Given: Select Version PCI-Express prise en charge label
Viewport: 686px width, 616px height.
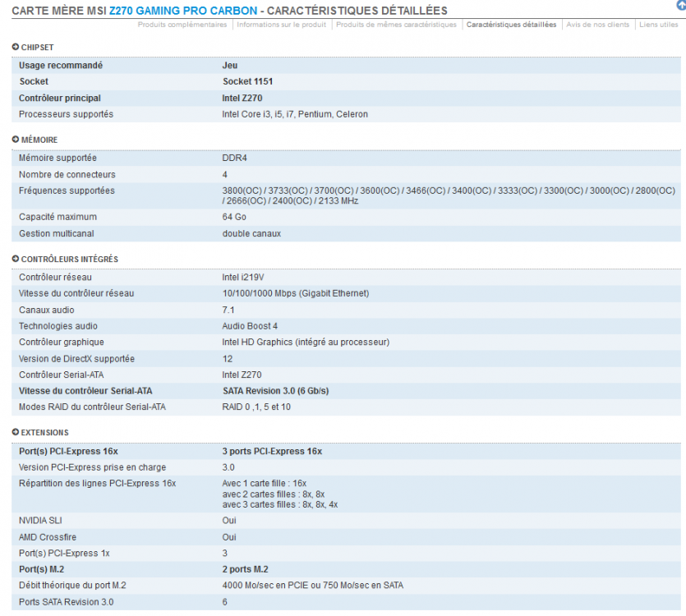Looking at the screenshot, I should coord(92,467).
